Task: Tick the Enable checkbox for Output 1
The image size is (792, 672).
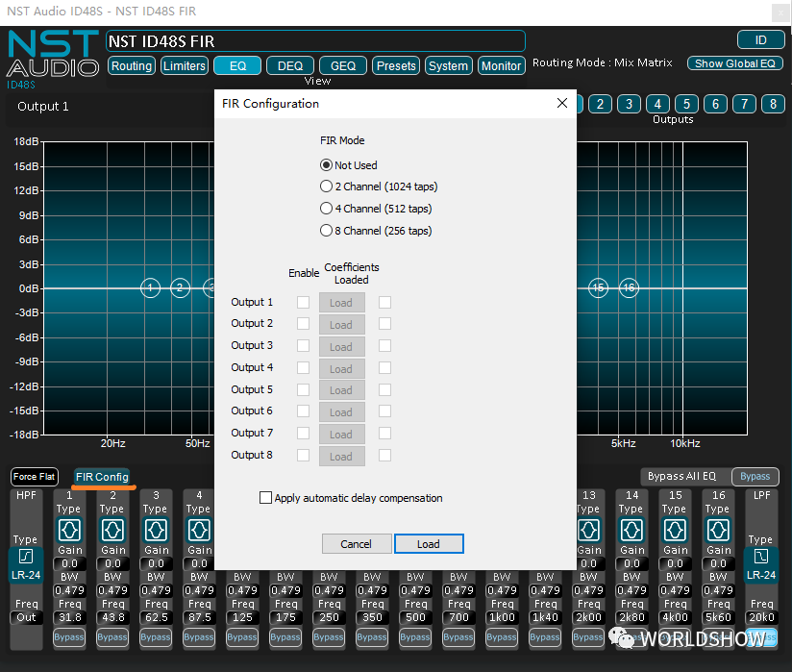Action: pos(303,302)
